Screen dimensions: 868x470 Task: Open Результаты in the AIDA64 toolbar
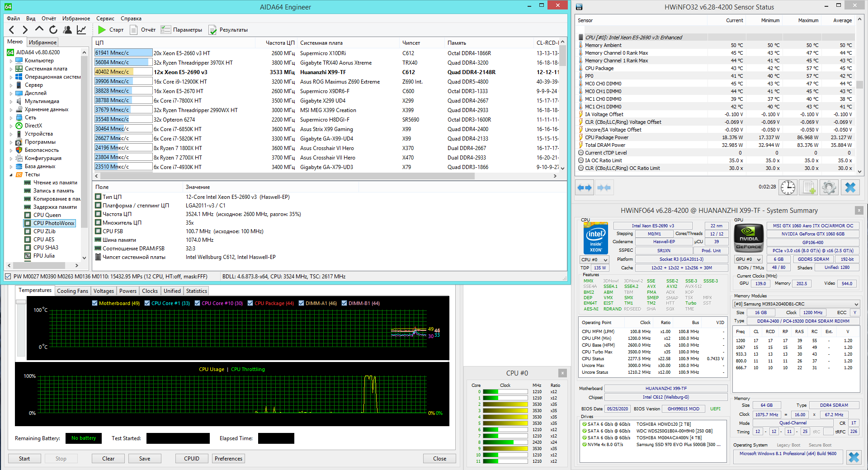tap(228, 30)
